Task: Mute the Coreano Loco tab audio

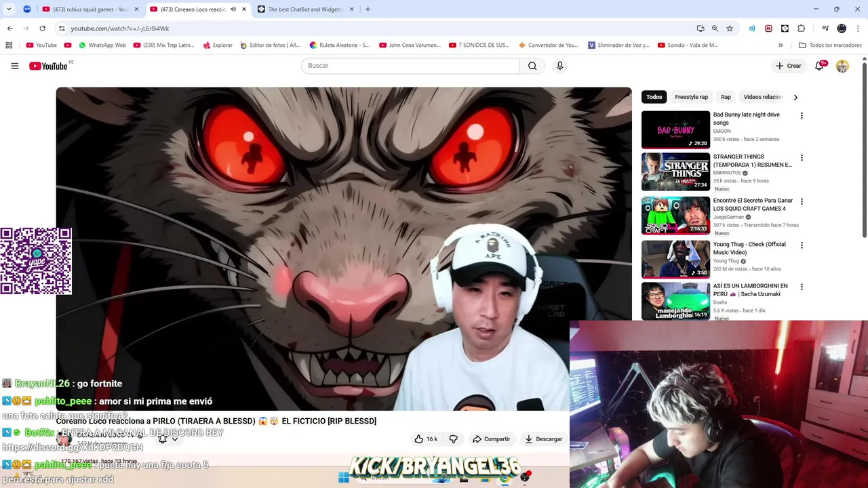Action: 233,9
